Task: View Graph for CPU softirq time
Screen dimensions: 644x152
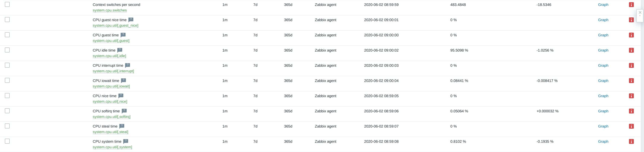Action: 603,111
